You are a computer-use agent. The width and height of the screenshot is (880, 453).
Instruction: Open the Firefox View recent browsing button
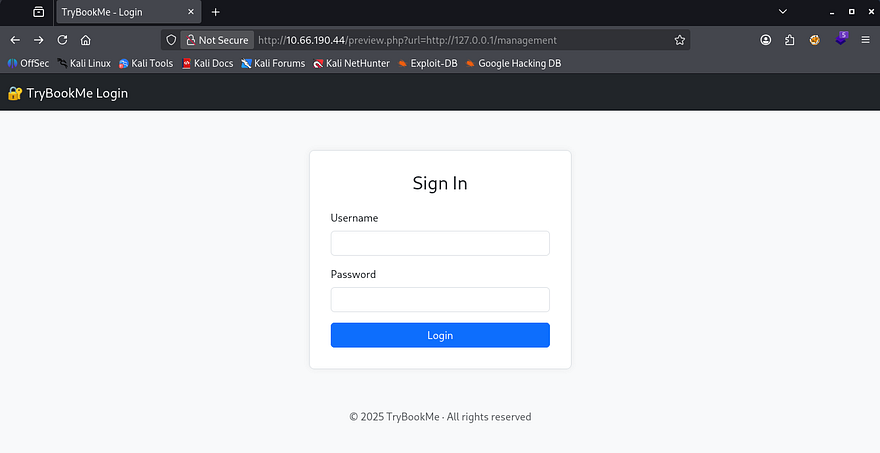click(38, 12)
